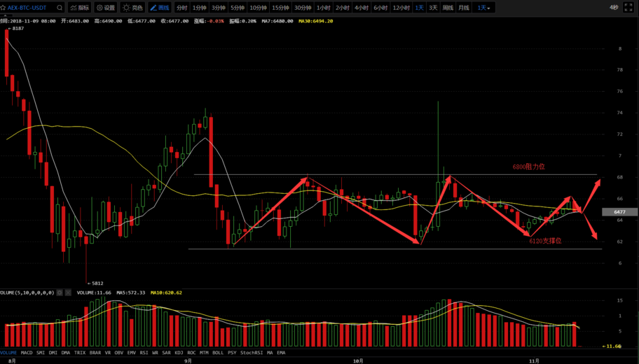Select the PSY indicator tab
Screen dimensions: 639x364
[x=232, y=353]
